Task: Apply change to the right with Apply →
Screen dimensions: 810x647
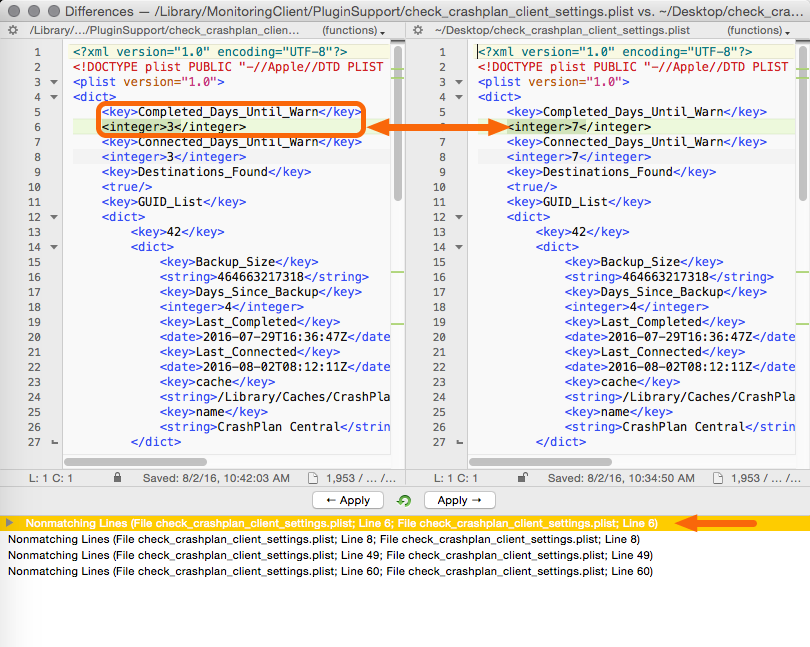Action: [x=459, y=500]
